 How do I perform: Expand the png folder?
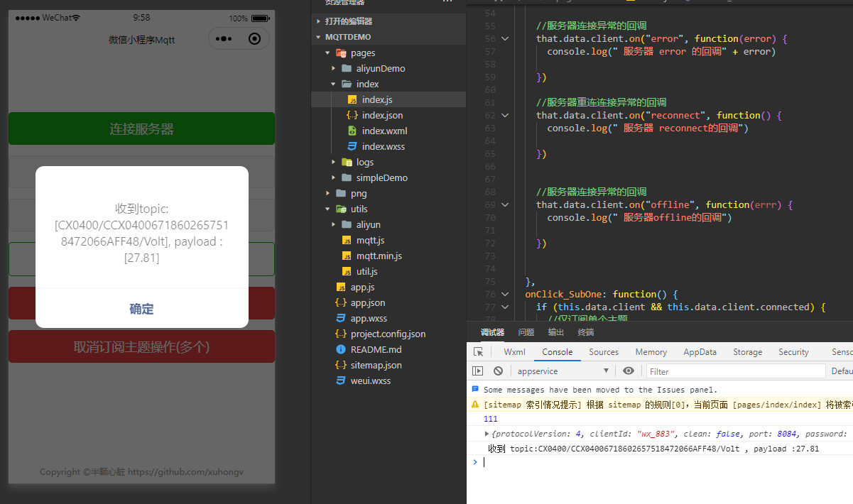pyautogui.click(x=327, y=193)
